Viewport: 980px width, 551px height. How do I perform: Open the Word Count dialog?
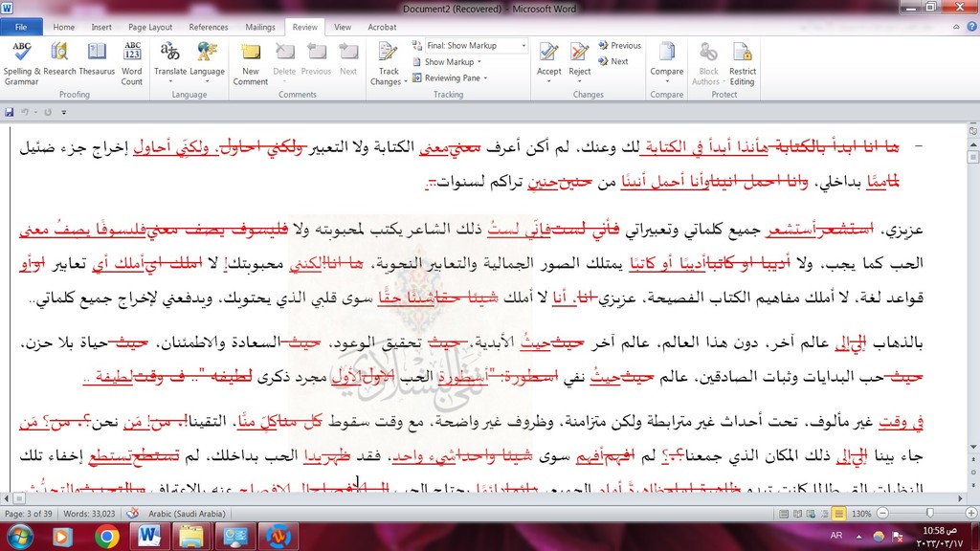(x=132, y=63)
